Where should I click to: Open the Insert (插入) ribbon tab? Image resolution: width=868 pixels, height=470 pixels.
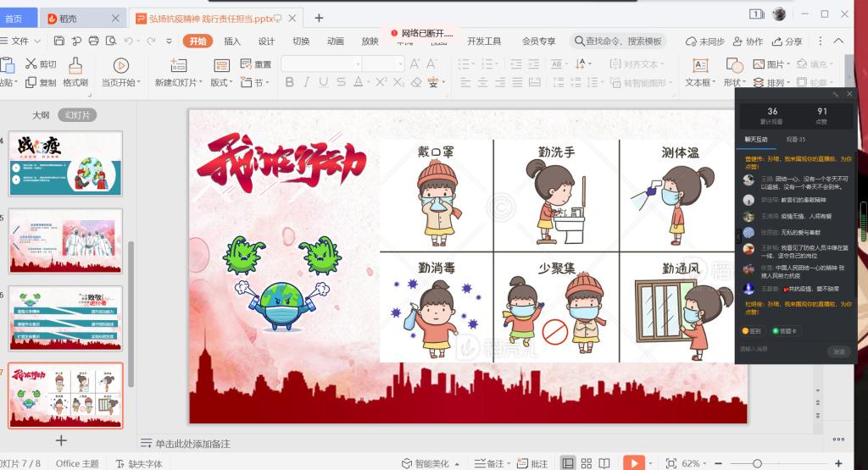[231, 41]
